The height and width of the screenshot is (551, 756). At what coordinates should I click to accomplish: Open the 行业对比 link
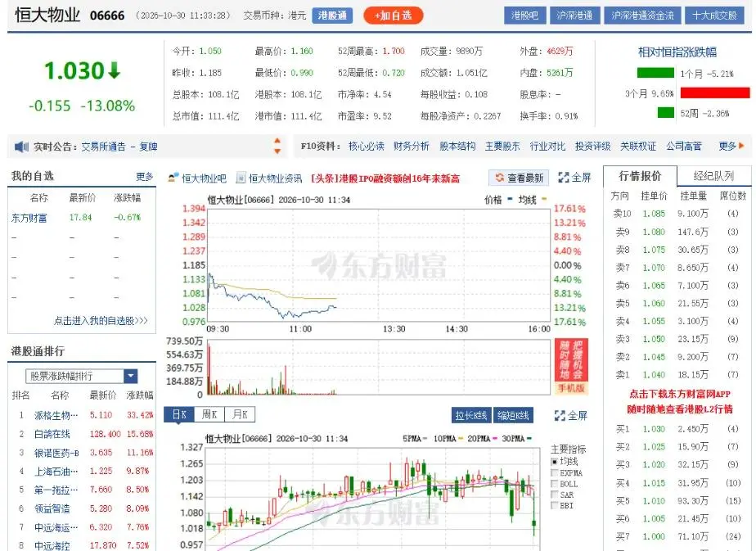point(547,147)
